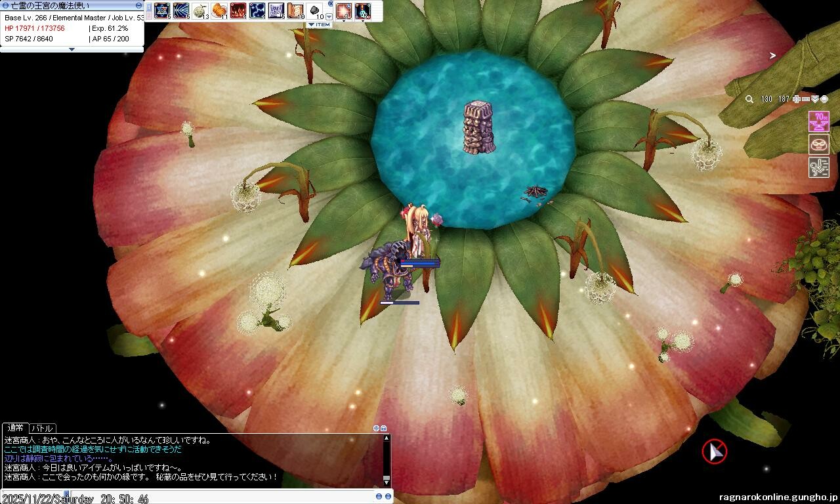Select the blue lightning skill icon

point(257,10)
